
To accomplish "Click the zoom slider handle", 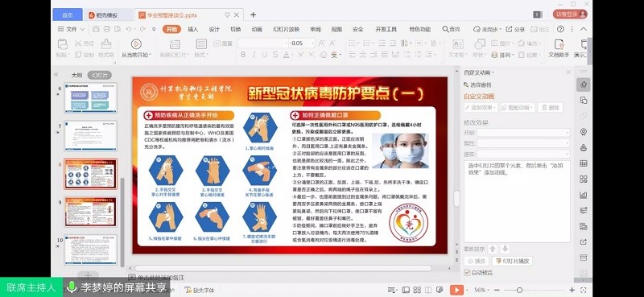I will coord(519,290).
